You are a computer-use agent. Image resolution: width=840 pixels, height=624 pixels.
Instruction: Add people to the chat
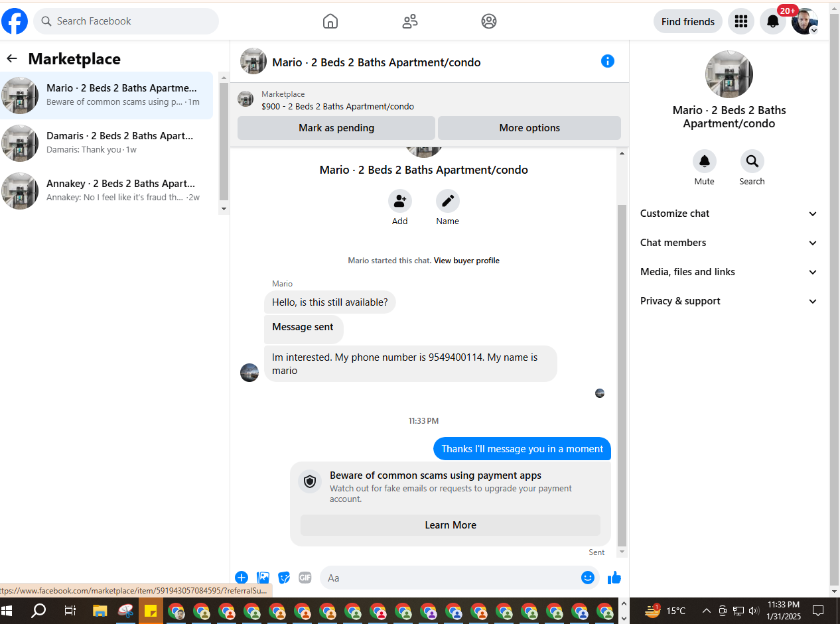[x=399, y=201]
